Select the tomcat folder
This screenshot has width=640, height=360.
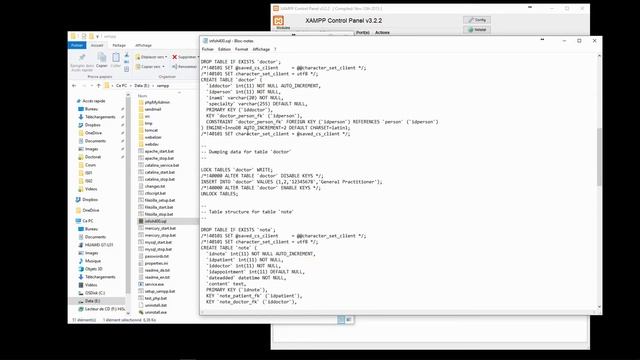coord(151,130)
